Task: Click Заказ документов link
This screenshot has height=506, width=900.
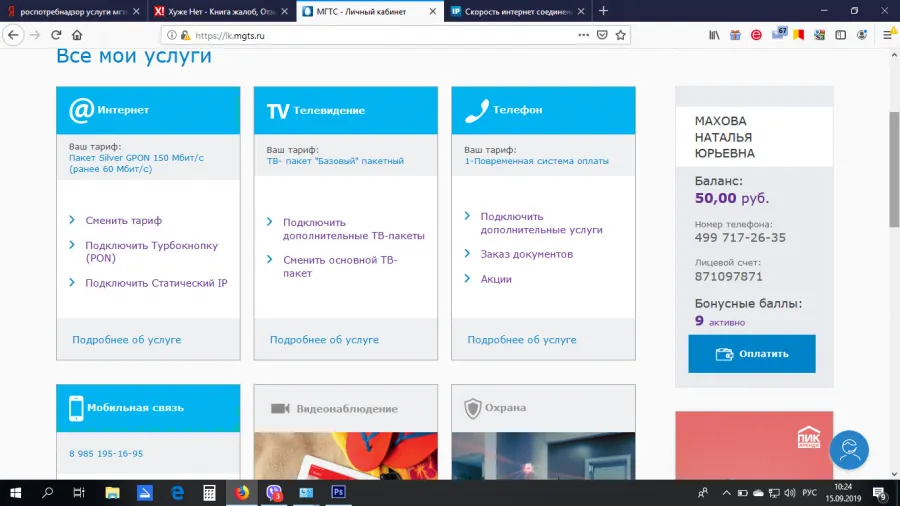Action: (x=526, y=254)
